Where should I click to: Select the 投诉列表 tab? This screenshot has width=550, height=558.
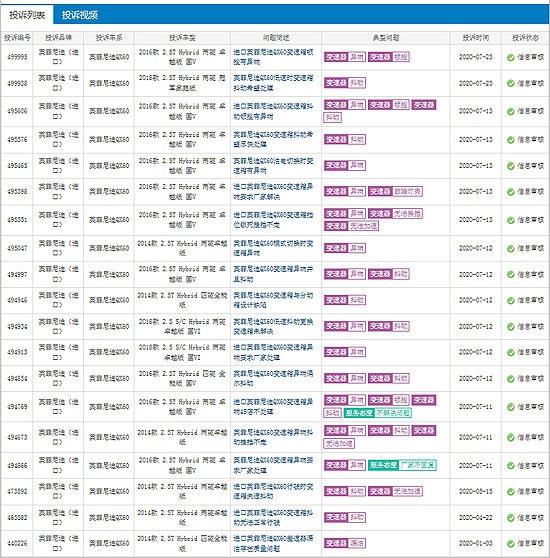pos(27,15)
